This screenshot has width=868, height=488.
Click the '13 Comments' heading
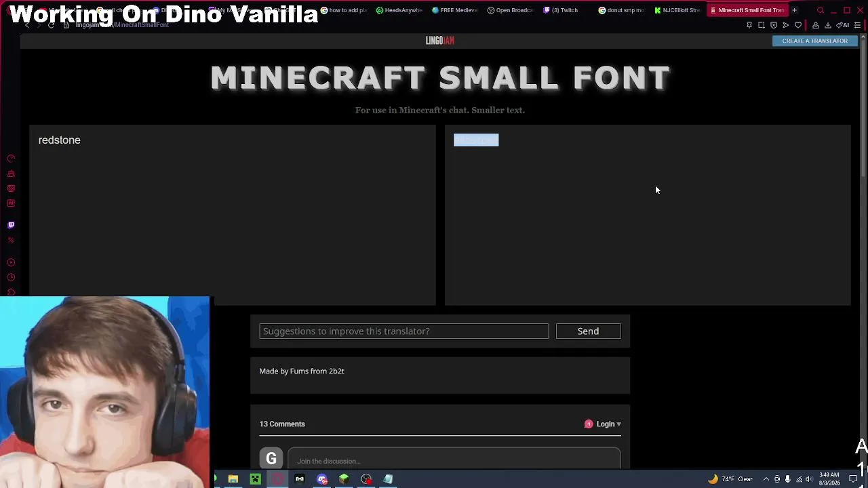282,424
